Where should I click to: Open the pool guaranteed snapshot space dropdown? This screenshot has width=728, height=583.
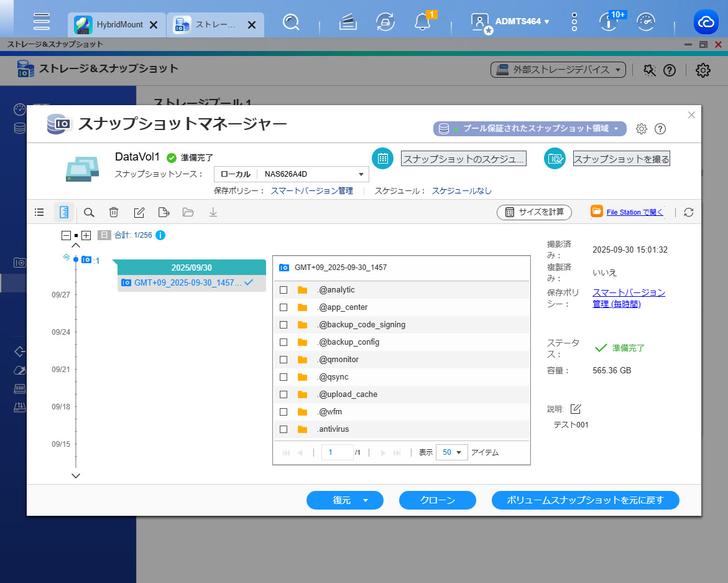[x=530, y=129]
